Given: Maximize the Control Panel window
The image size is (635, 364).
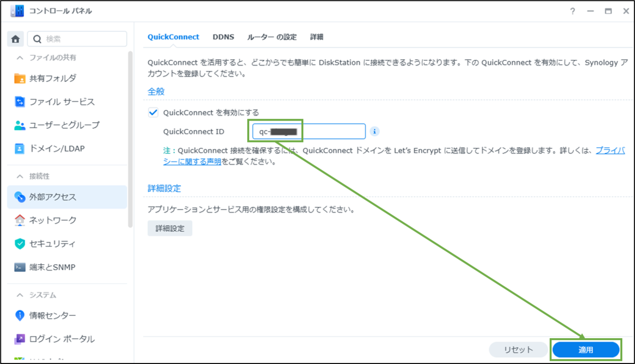Looking at the screenshot, I should (x=609, y=11).
